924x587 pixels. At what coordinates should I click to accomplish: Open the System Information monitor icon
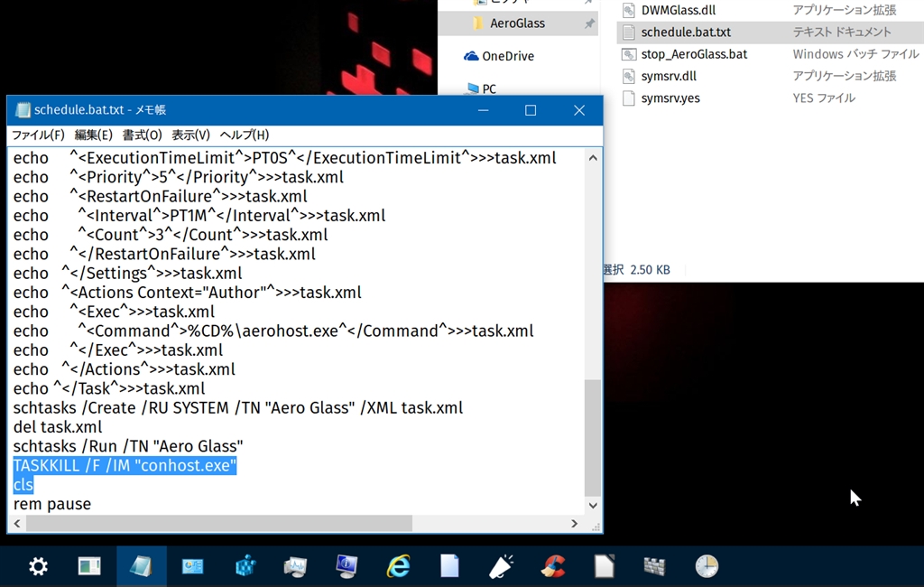tap(347, 567)
